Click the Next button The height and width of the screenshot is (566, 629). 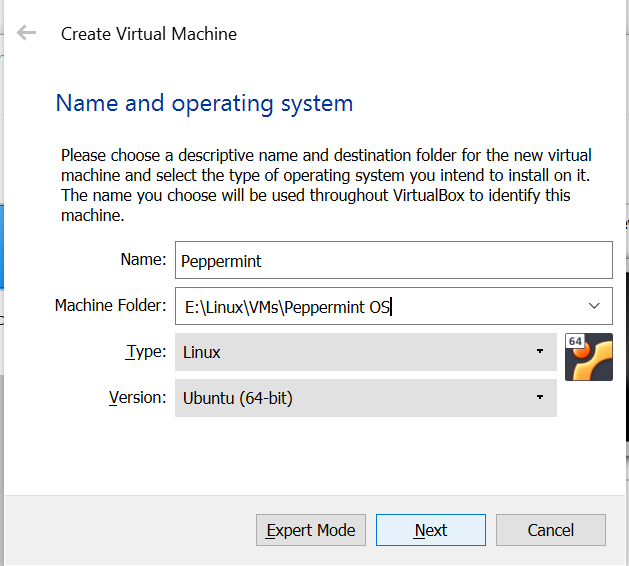pyautogui.click(x=430, y=530)
